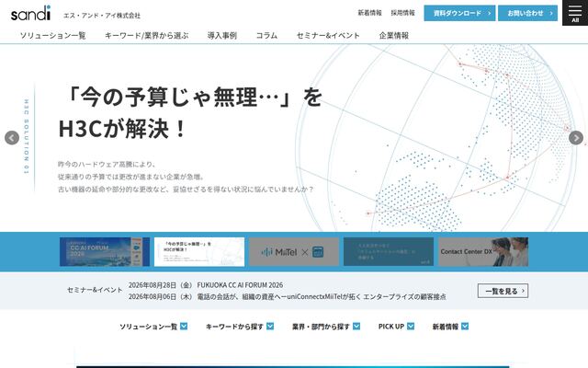
Task: Jump down via PICK UP anchor arrow
Action: coord(411,327)
